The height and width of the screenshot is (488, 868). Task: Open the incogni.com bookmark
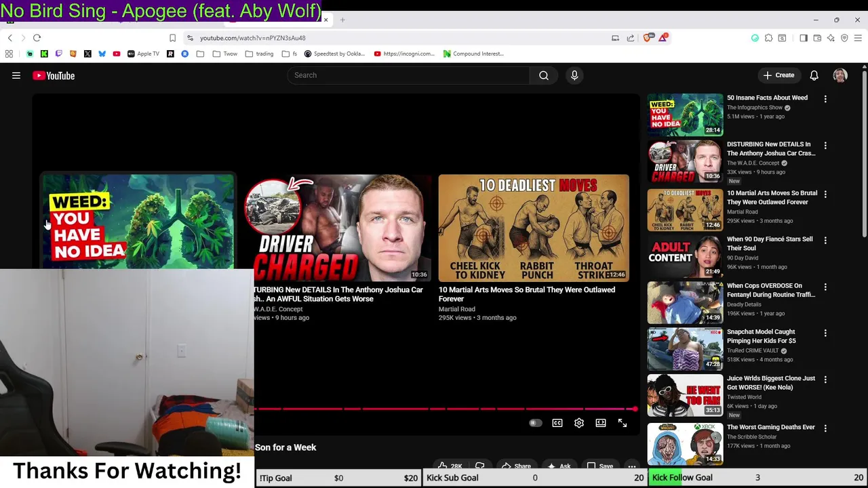(404, 54)
